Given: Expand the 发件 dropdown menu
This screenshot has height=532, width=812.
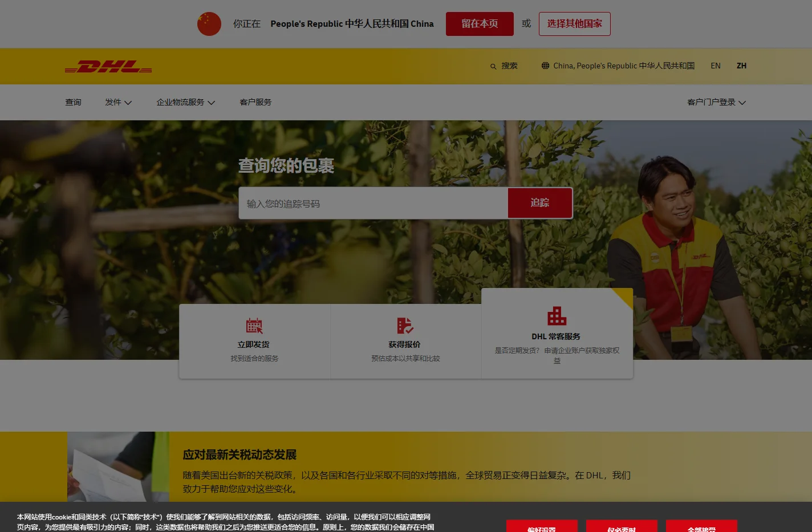Looking at the screenshot, I should (x=118, y=102).
